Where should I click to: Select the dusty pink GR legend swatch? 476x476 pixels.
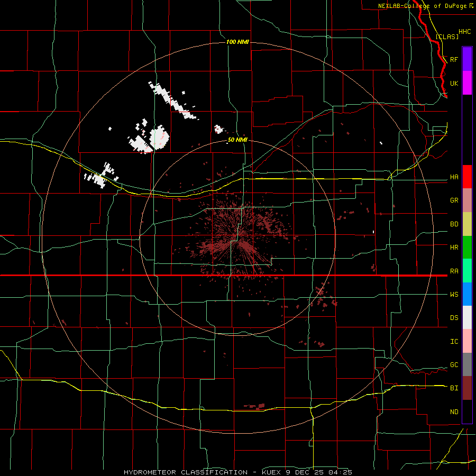(467, 200)
